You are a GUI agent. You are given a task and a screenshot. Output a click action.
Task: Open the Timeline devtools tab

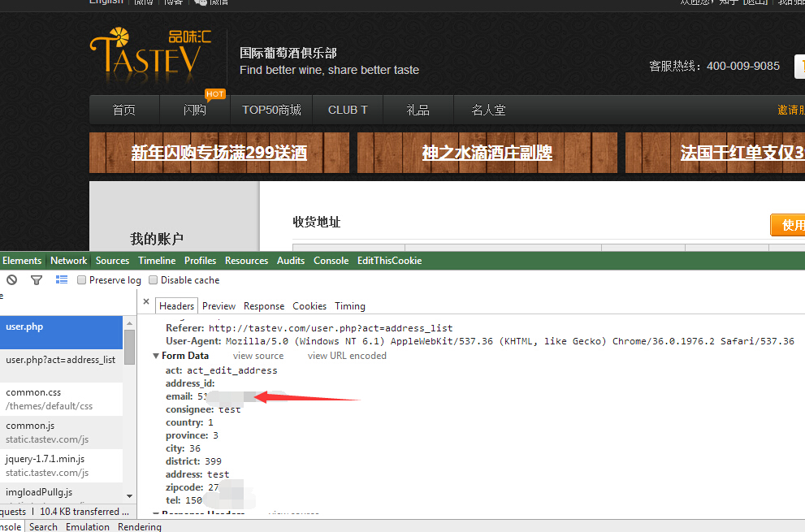(x=157, y=261)
